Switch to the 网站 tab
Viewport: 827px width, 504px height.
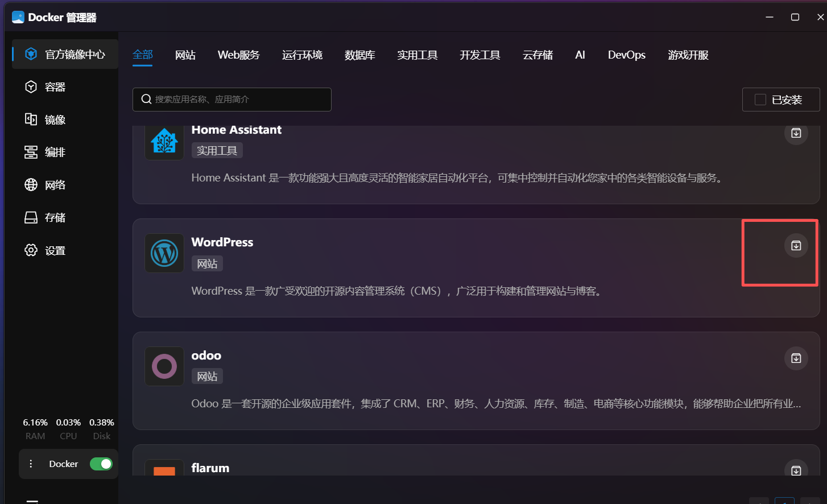pos(185,55)
